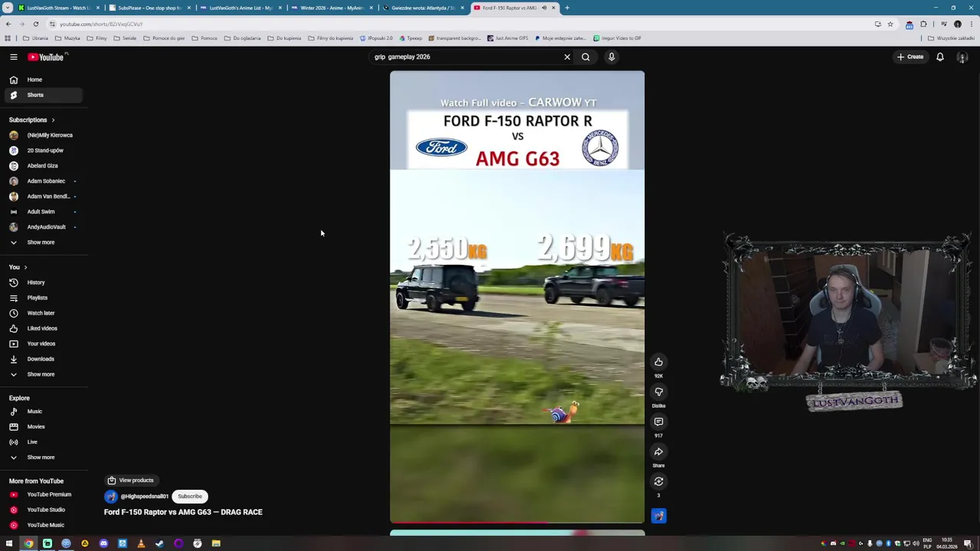This screenshot has height=551, width=980.
Task: Bookmark this page with the star icon
Action: point(890,24)
